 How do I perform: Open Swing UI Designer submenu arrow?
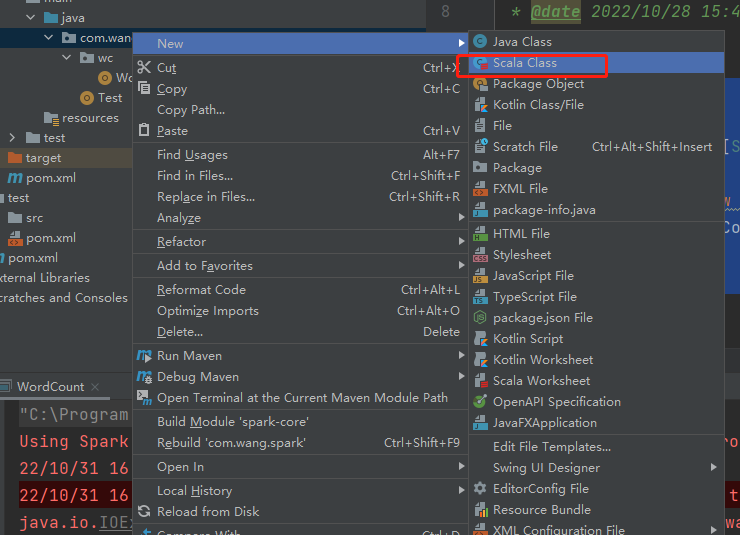[714, 468]
